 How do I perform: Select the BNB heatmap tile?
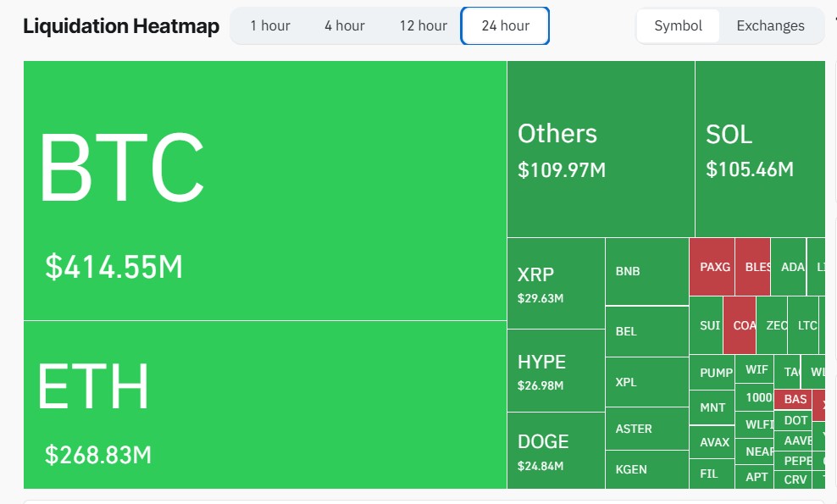646,271
